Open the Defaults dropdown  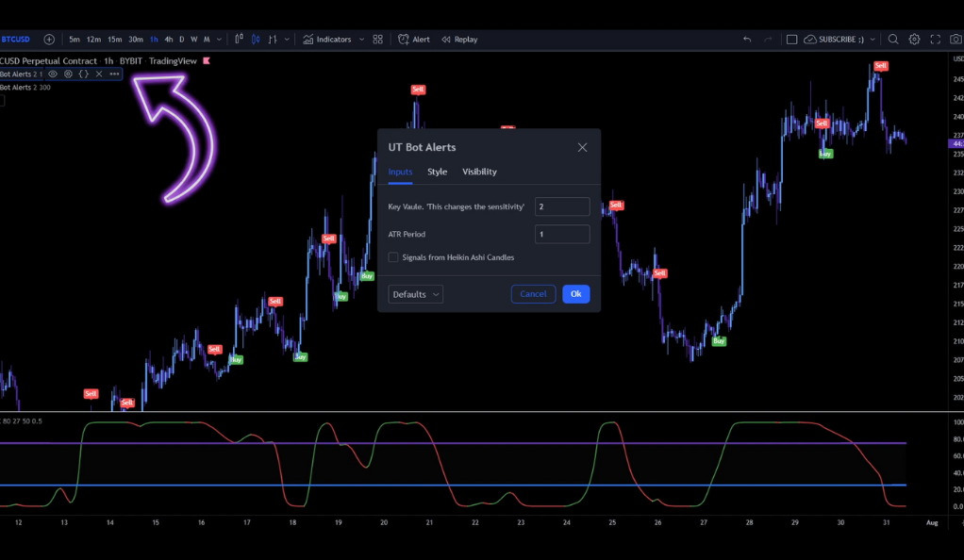pyautogui.click(x=416, y=294)
